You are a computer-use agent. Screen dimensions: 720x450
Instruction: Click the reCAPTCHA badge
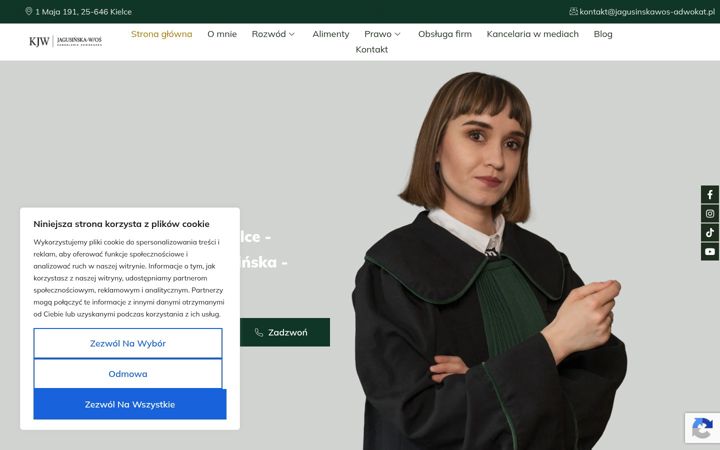point(702,428)
